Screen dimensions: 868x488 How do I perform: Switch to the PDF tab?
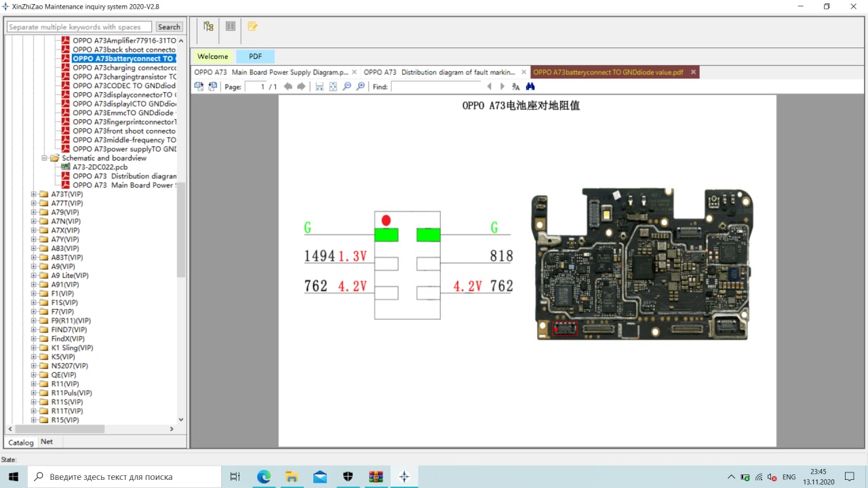click(x=255, y=56)
